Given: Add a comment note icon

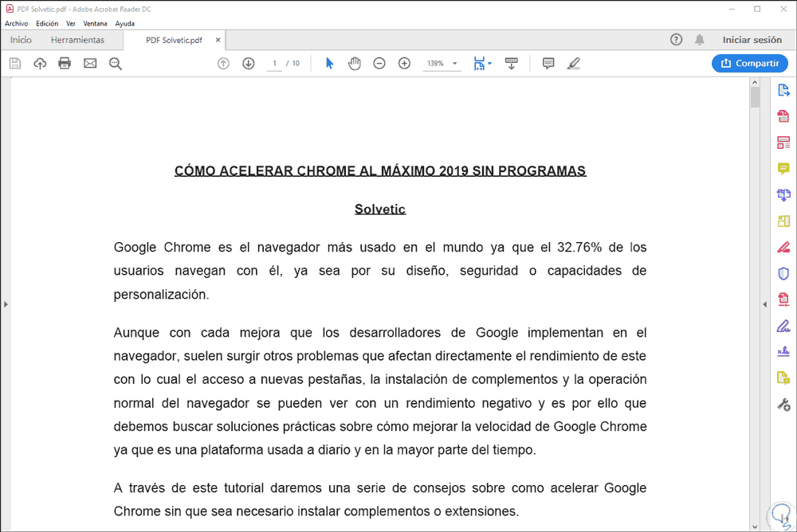Looking at the screenshot, I should click(x=548, y=64).
